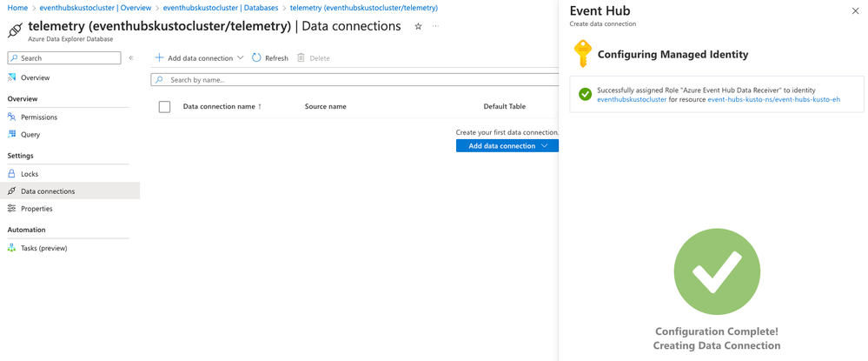Click the Query grid icon
868x361 pixels.
click(x=11, y=134)
